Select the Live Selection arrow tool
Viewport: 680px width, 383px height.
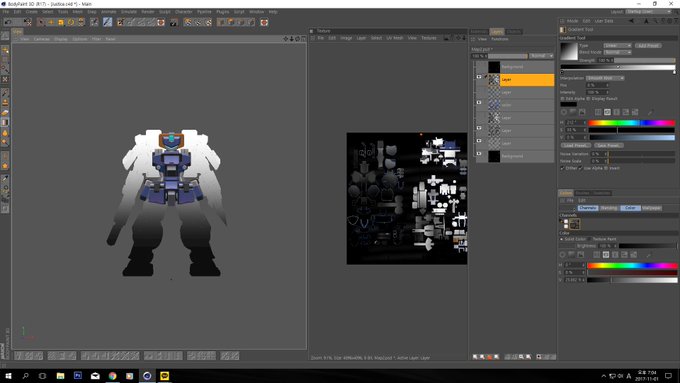(x=41, y=22)
